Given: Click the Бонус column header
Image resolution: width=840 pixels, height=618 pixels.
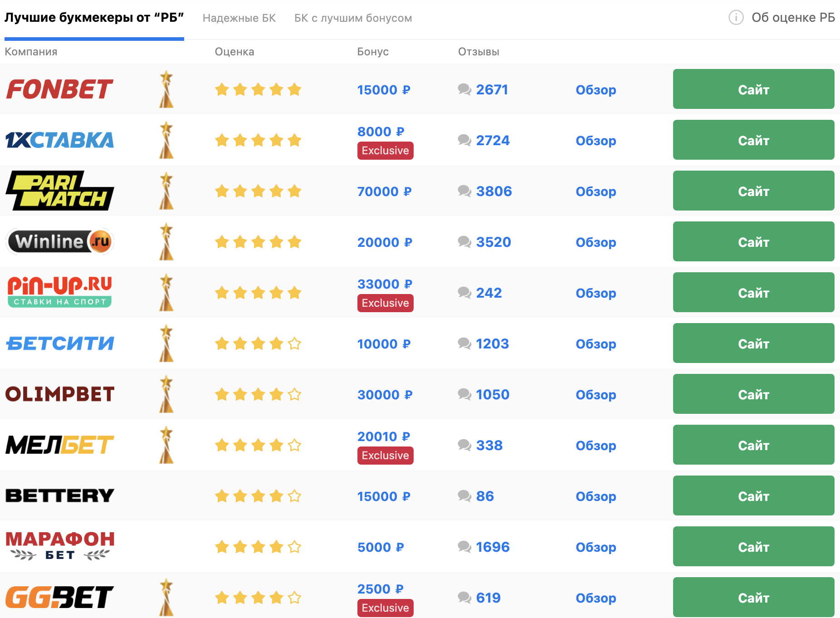Looking at the screenshot, I should click(373, 52).
